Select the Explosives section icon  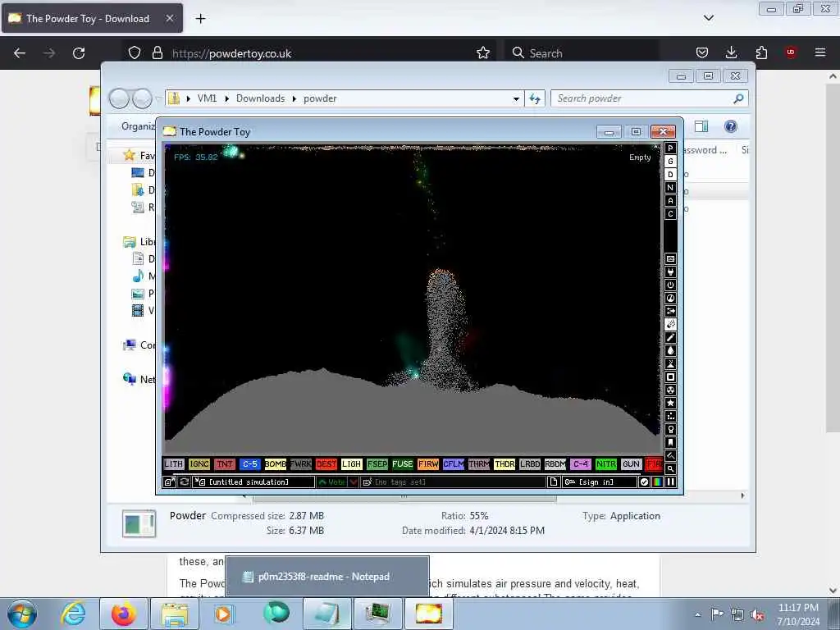point(670,325)
